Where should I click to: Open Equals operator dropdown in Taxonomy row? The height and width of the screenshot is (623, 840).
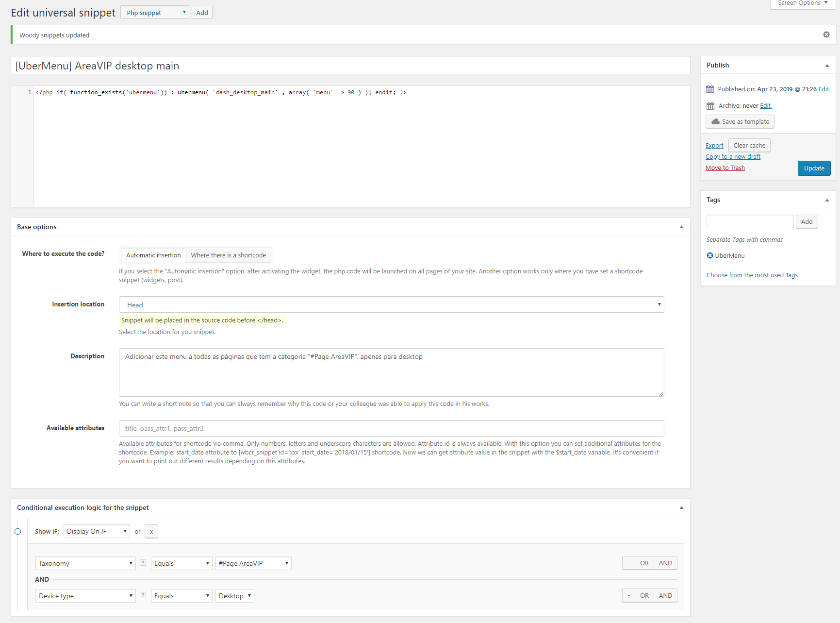181,563
